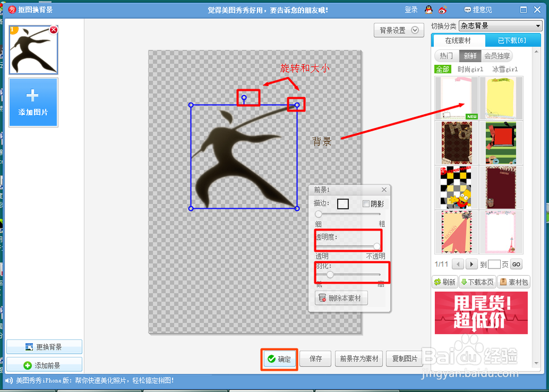Image resolution: width=549 pixels, height=392 pixels.
Task: Pick the green striped red frame background
Action: coord(501,143)
